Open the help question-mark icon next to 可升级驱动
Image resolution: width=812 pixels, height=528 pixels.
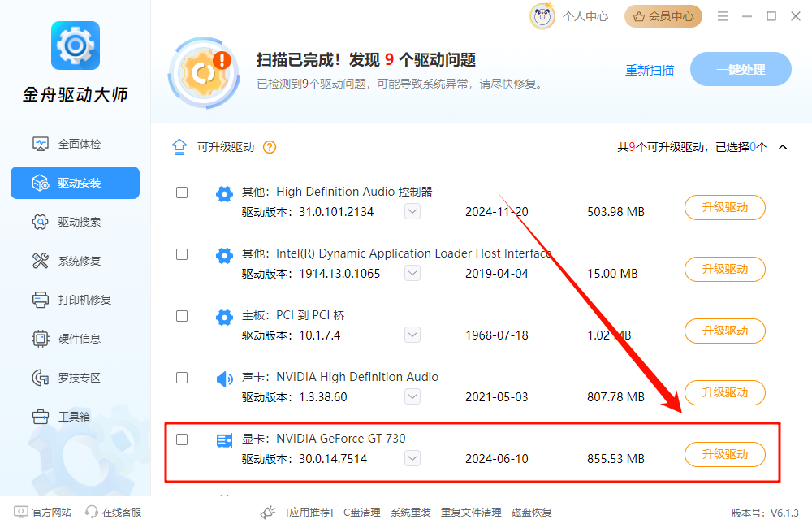tap(270, 147)
